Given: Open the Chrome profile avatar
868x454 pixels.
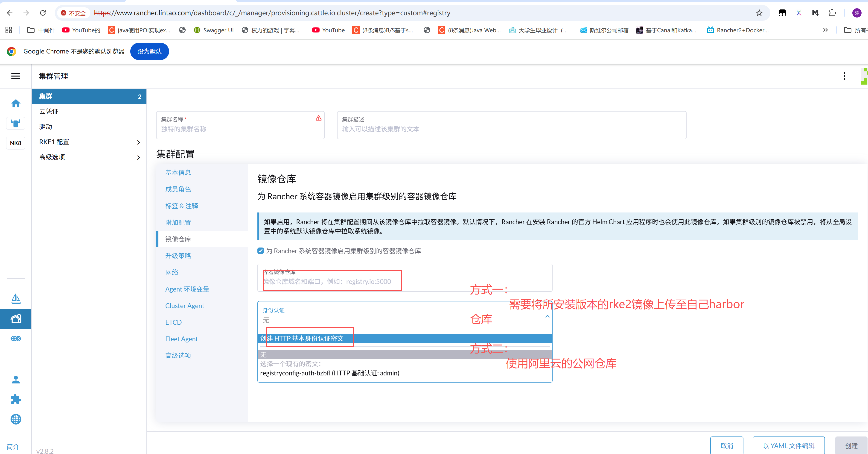Looking at the screenshot, I should point(856,13).
